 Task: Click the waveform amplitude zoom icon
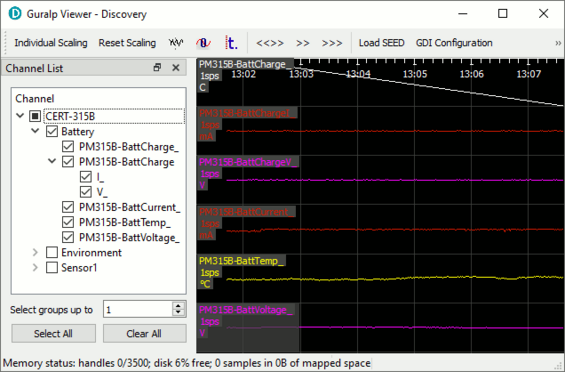click(176, 43)
